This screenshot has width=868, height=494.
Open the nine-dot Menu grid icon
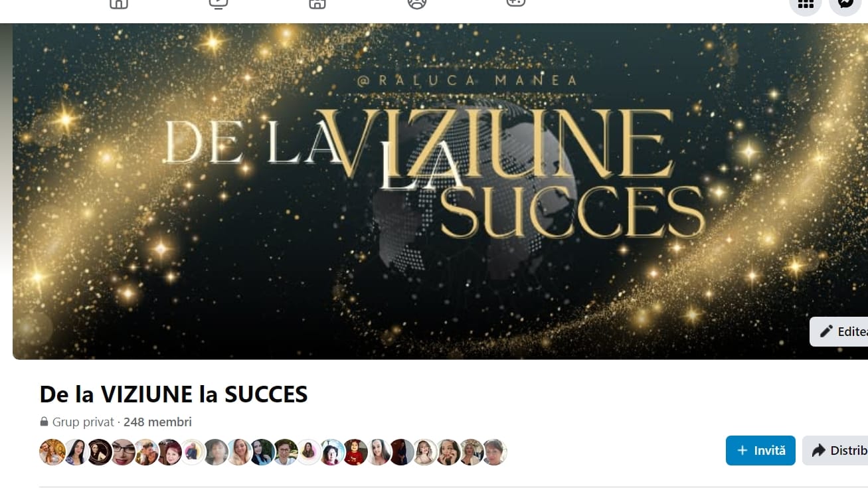coord(806,4)
